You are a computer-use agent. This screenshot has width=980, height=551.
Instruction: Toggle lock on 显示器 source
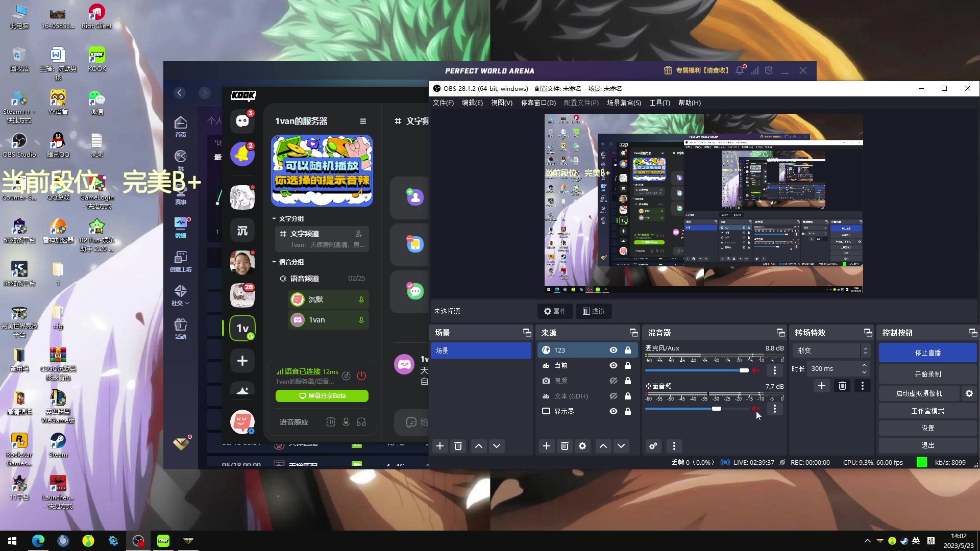[x=628, y=411]
